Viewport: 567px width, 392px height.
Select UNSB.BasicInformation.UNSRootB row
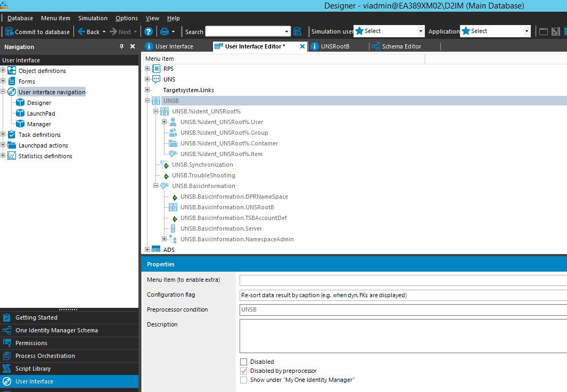[x=227, y=207]
